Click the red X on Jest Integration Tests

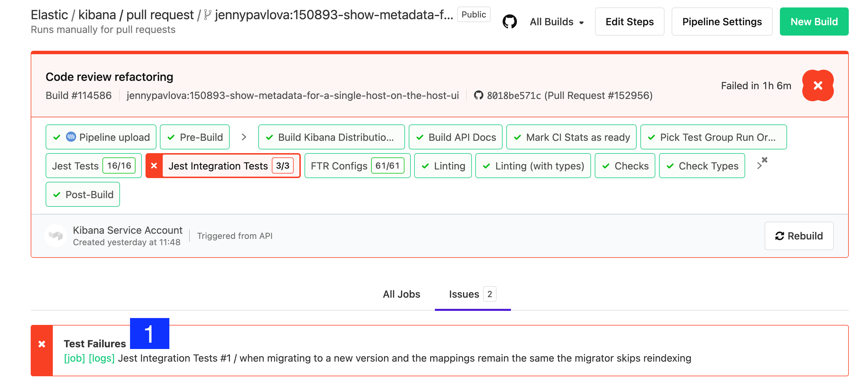pyautogui.click(x=154, y=165)
